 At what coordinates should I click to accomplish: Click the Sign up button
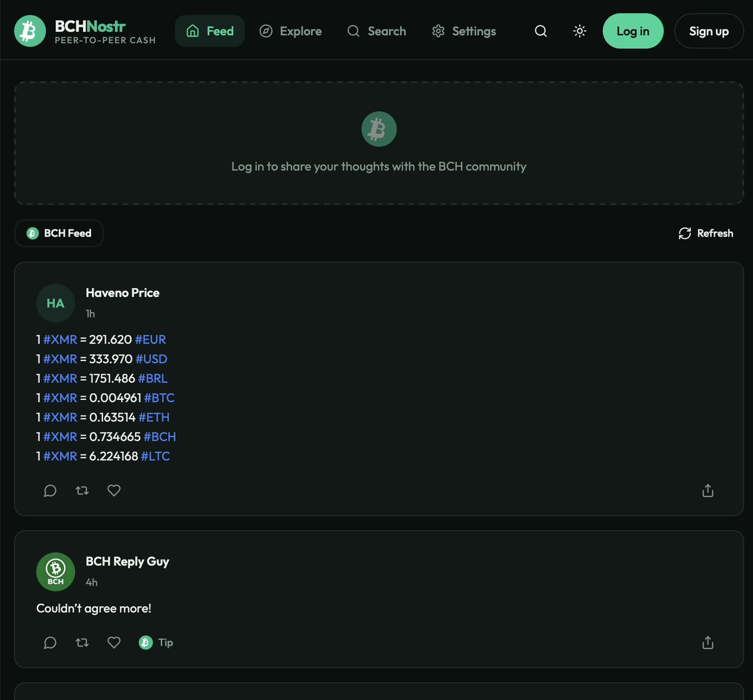709,31
